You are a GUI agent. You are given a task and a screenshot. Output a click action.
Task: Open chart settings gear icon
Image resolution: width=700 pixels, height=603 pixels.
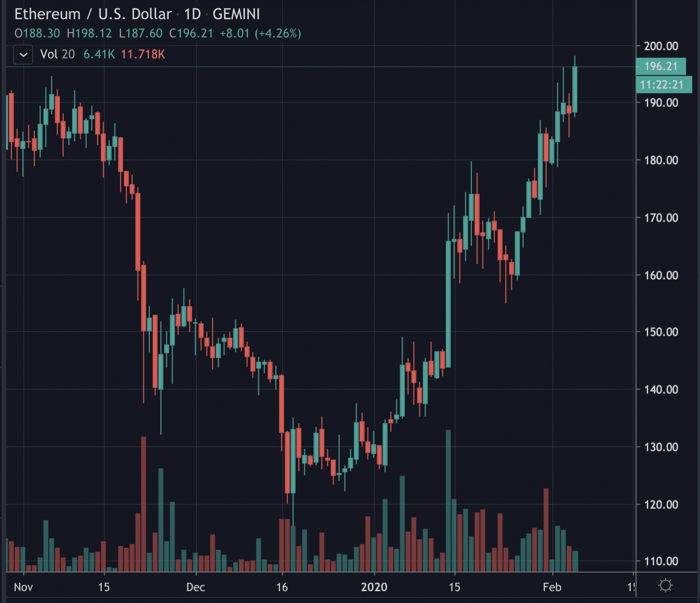pos(666,585)
